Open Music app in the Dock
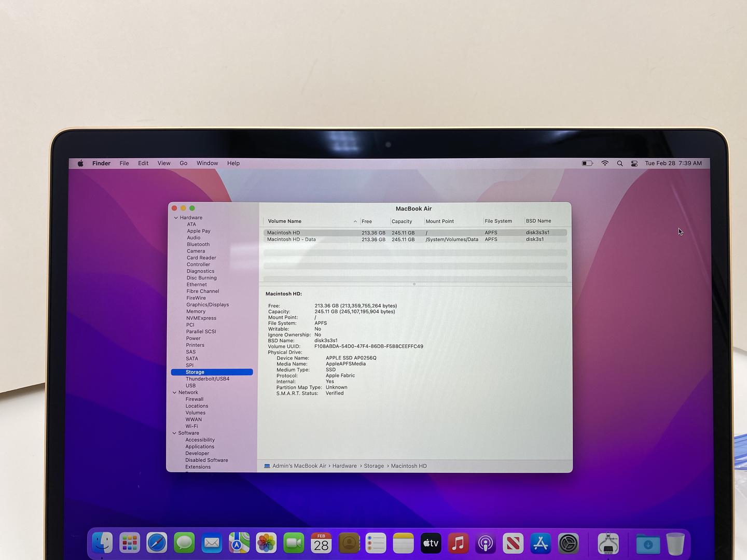The image size is (747, 560). tap(458, 543)
